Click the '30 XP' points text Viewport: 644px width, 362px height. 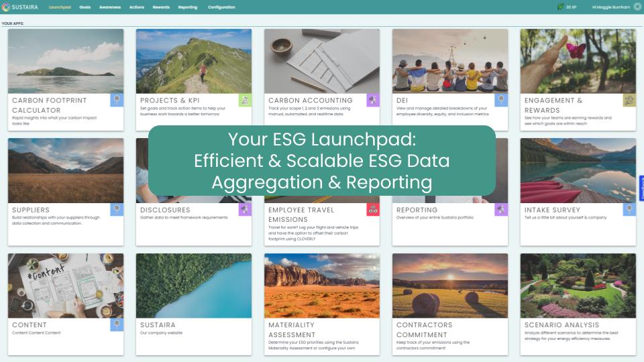pos(571,7)
